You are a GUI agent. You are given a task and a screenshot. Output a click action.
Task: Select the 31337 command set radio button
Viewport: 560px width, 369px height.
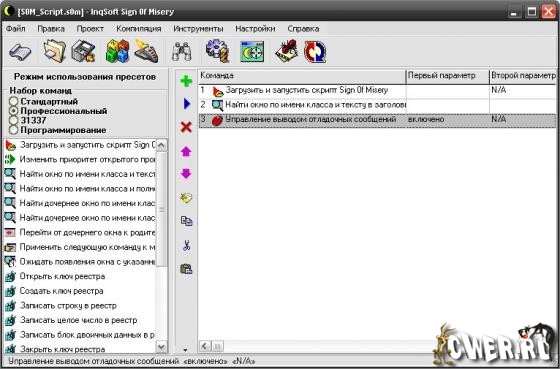pyautogui.click(x=14, y=120)
